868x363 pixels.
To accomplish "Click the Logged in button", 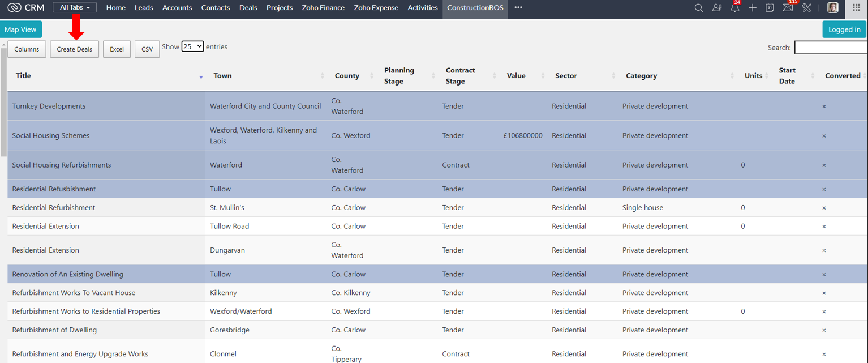I will pyautogui.click(x=844, y=29).
